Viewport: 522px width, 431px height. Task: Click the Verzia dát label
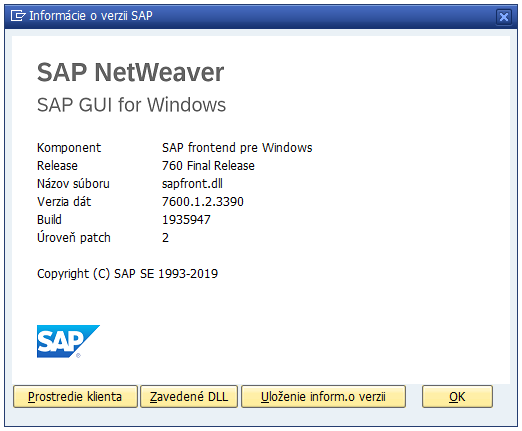coord(64,202)
